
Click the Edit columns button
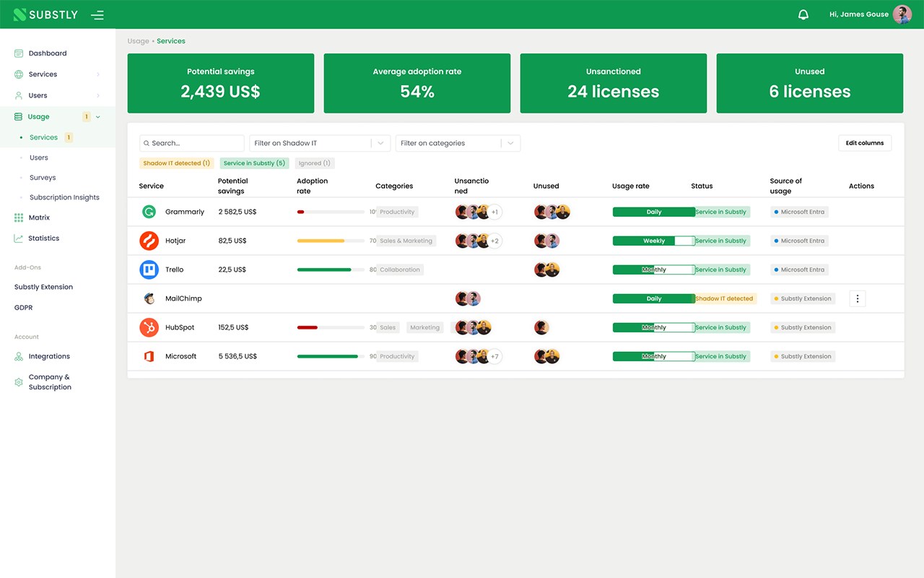pyautogui.click(x=865, y=143)
